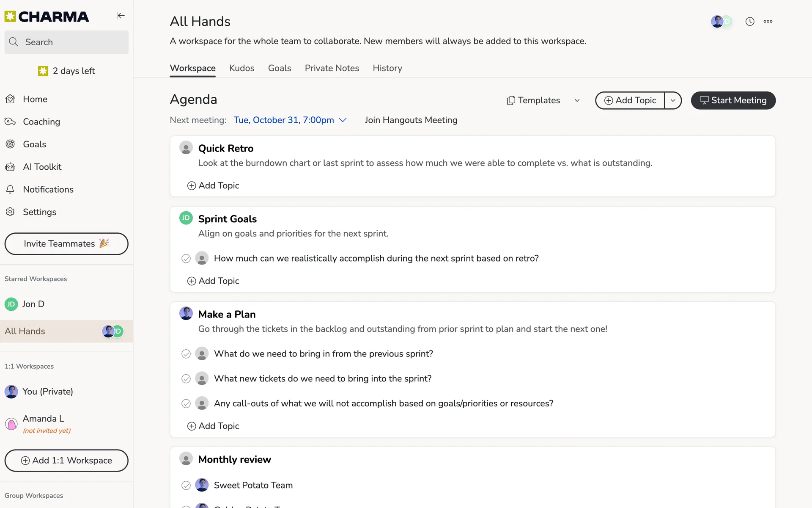Viewport: 812px width, 508px height.
Task: Click the Goals target icon in sidebar
Action: pos(10,144)
